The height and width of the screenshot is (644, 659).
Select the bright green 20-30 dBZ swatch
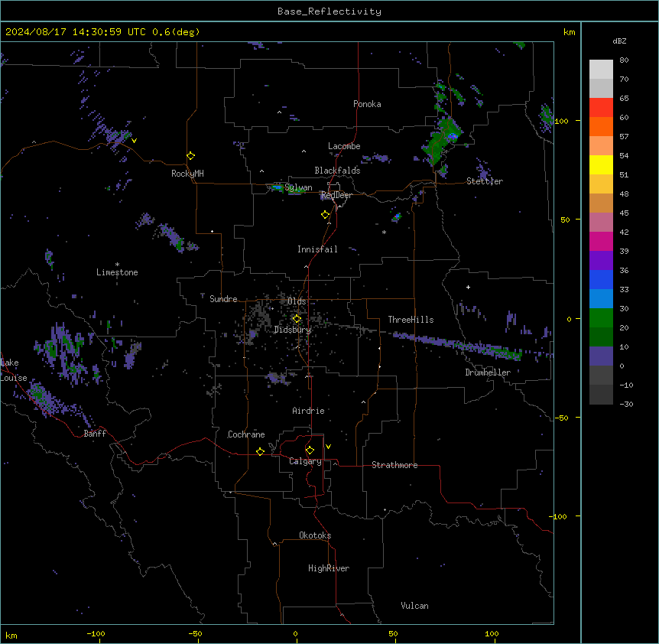click(601, 318)
